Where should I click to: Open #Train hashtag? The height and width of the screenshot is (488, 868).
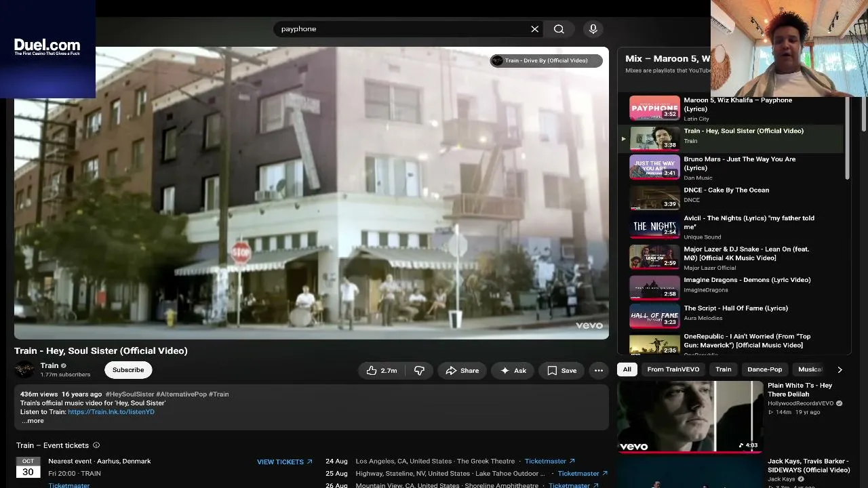point(219,394)
